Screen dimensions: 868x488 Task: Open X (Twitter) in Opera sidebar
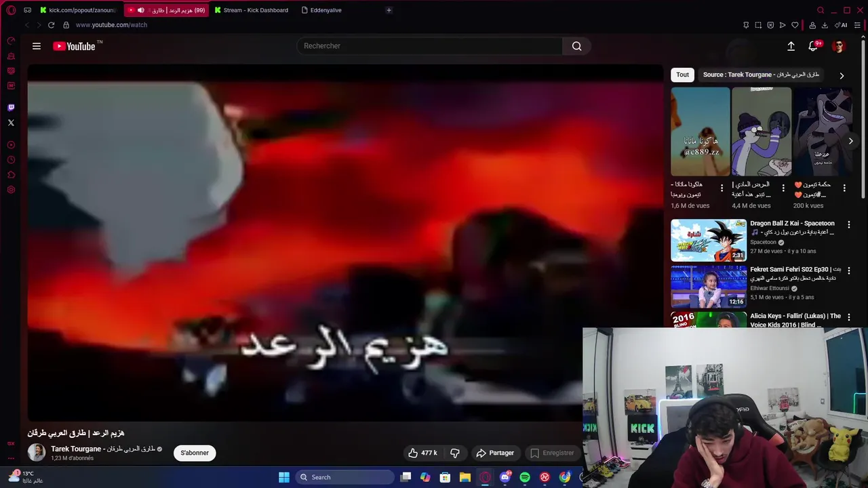coord(11,123)
